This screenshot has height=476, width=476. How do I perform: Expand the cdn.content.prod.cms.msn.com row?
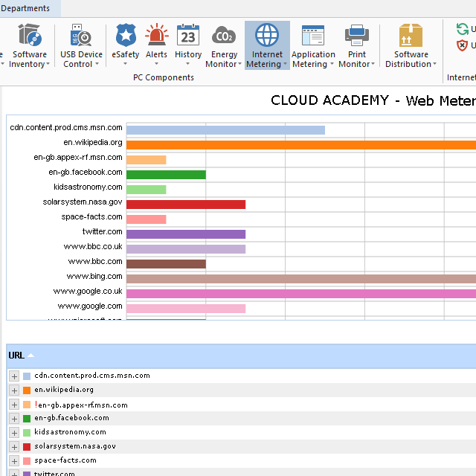pyautogui.click(x=14, y=376)
